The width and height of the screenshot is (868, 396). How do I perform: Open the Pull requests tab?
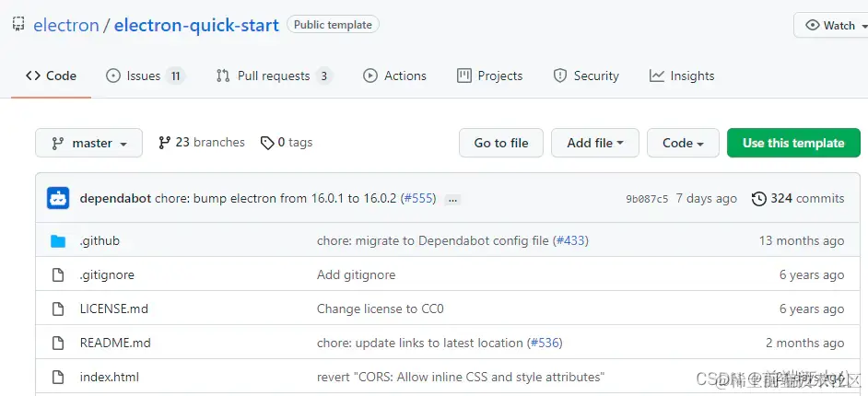273,76
